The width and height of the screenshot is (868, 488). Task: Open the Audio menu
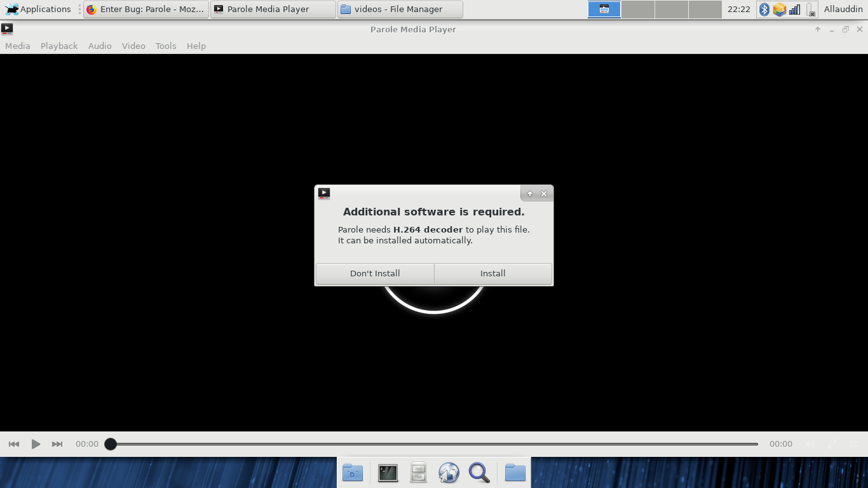pyautogui.click(x=100, y=46)
